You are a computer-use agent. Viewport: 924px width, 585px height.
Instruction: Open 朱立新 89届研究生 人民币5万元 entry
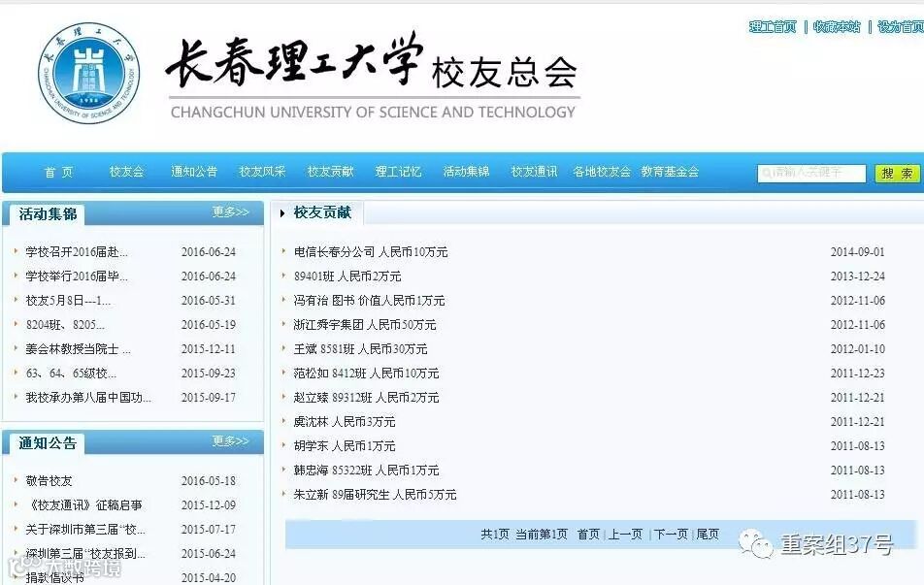(x=375, y=494)
